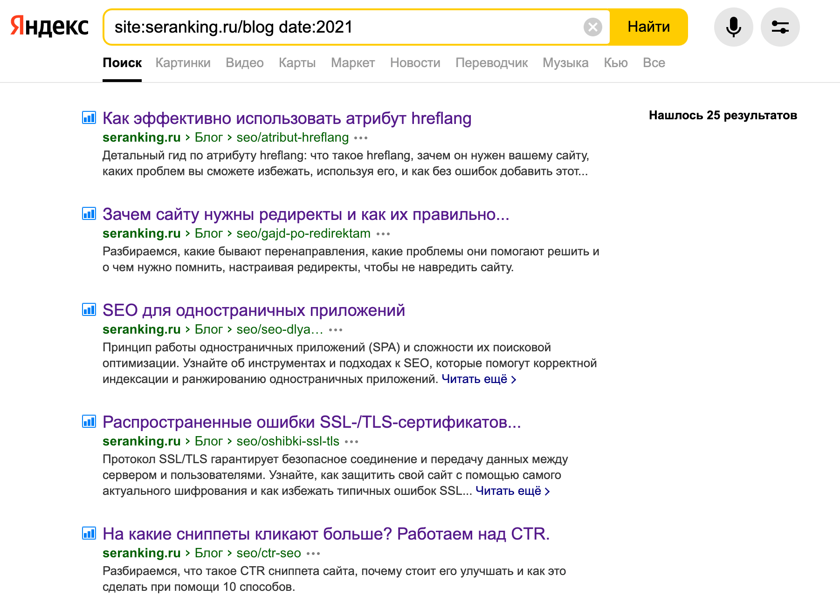Screen dimensions: 840x616
Task: Click seranking.ru domain in hreflang result
Action: point(142,137)
